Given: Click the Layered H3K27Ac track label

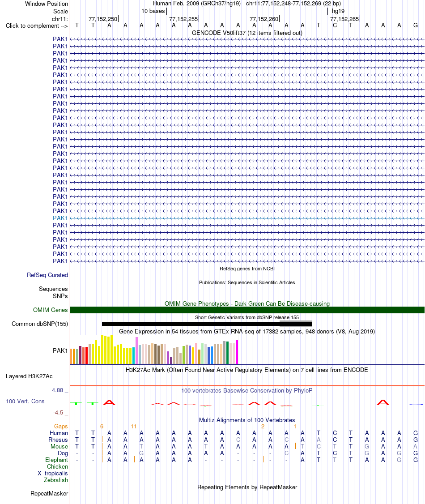Looking at the screenshot, I should click(29, 376).
